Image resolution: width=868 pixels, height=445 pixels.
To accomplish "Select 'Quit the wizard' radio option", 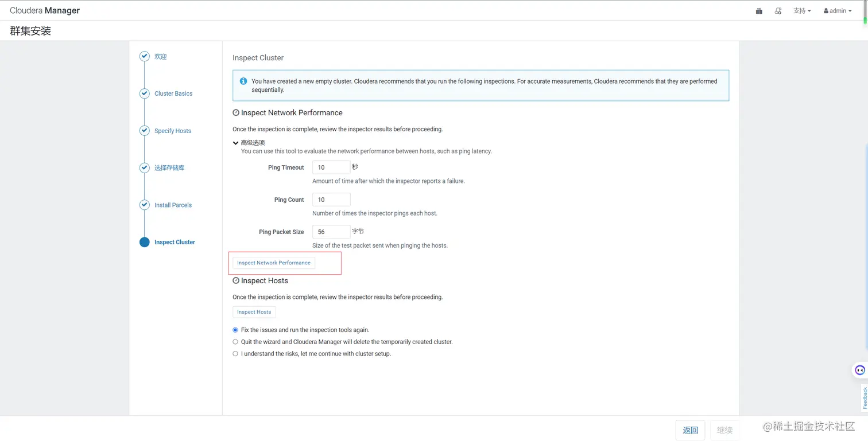I will point(235,342).
